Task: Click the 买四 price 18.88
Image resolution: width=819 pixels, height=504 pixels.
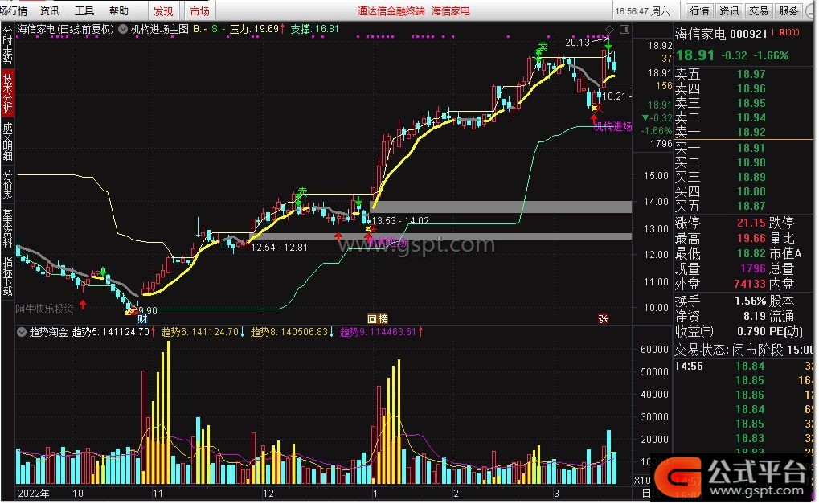Action: pos(751,191)
